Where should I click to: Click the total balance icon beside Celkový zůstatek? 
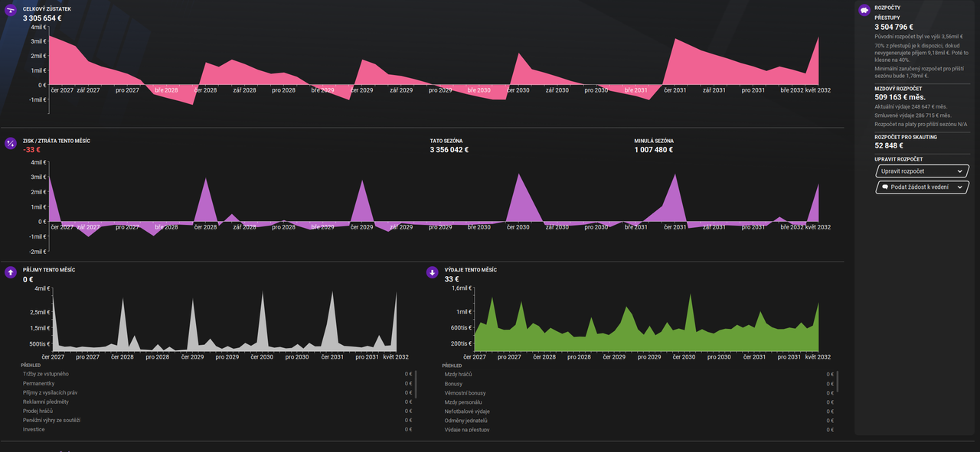11,11
